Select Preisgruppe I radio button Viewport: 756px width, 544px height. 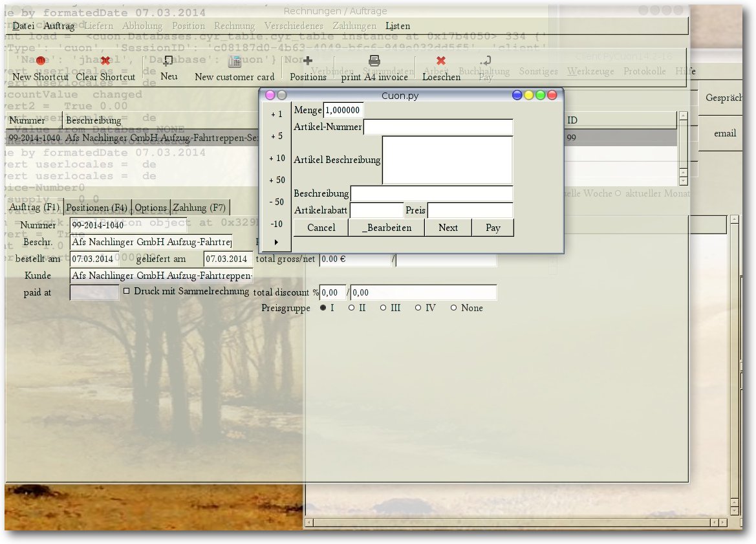323,308
